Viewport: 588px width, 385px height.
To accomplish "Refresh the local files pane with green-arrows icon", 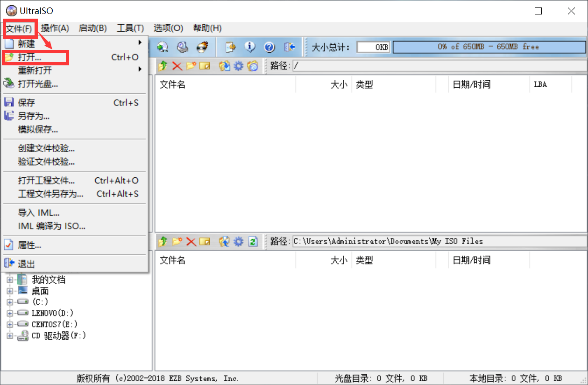I will tap(253, 241).
